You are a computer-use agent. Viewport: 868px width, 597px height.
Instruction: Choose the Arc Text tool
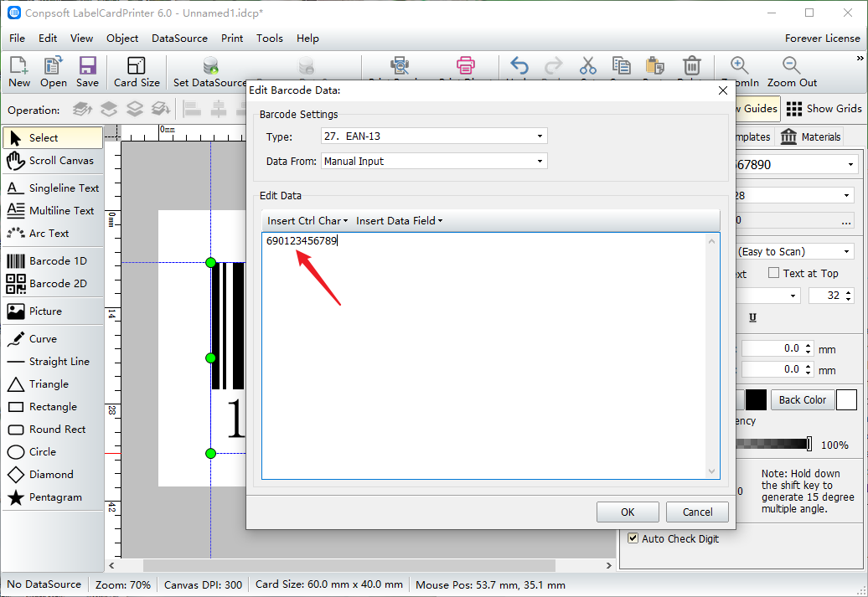[53, 234]
